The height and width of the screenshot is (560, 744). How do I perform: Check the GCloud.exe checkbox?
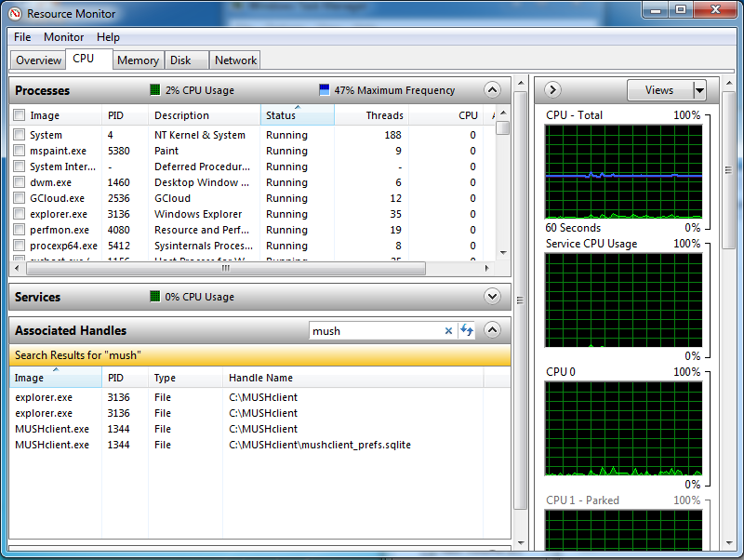[x=20, y=198]
